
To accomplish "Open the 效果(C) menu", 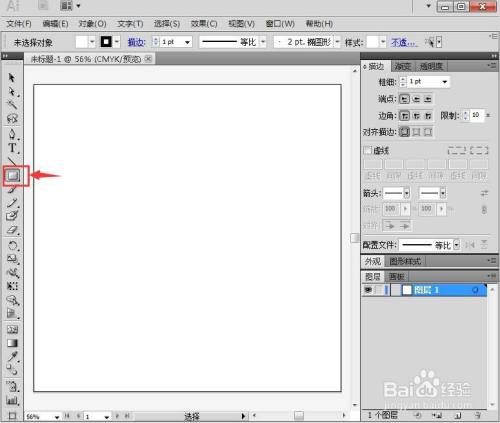I will click(x=204, y=24).
